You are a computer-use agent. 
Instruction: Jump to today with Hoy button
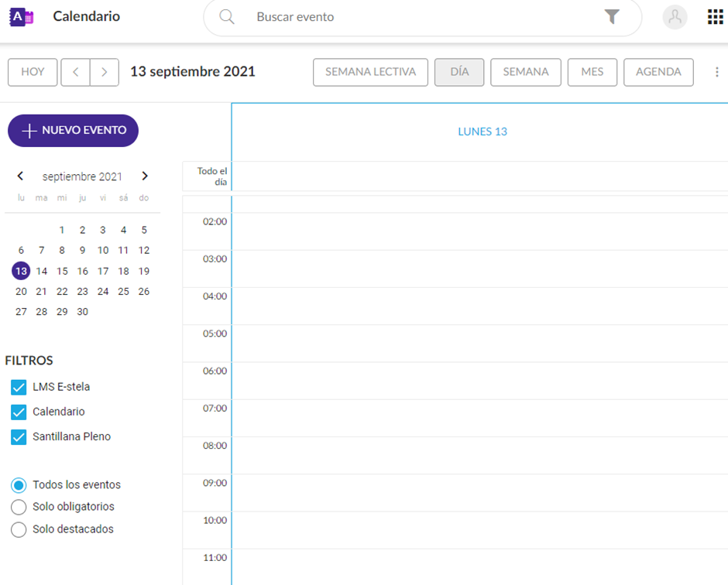click(33, 72)
